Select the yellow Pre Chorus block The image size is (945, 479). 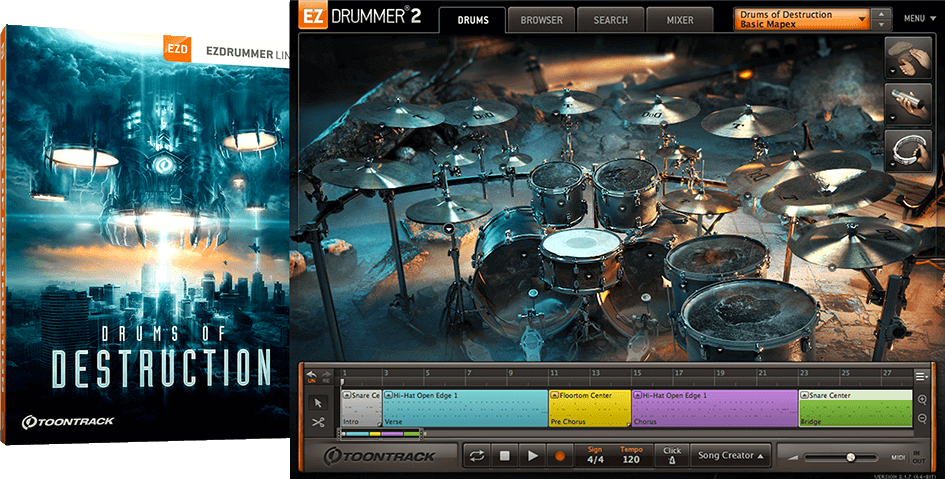pyautogui.click(x=589, y=409)
